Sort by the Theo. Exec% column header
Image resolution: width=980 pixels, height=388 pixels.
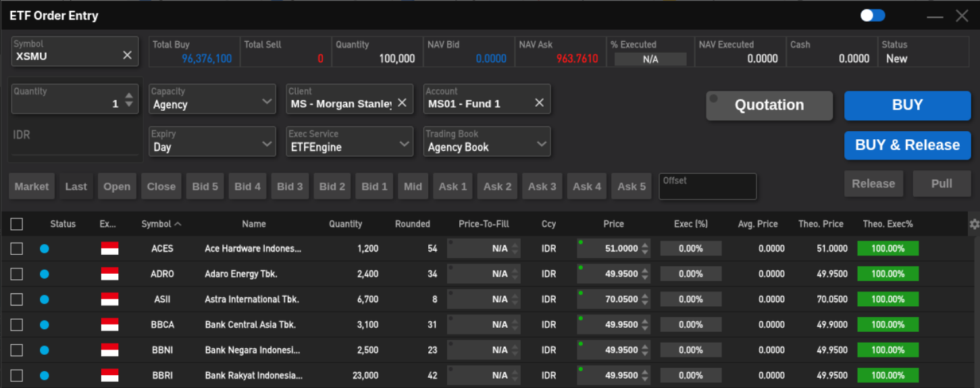(x=887, y=224)
